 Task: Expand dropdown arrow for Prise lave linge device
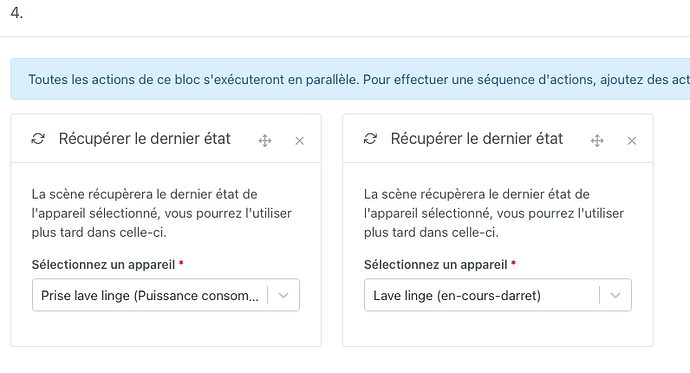[283, 295]
